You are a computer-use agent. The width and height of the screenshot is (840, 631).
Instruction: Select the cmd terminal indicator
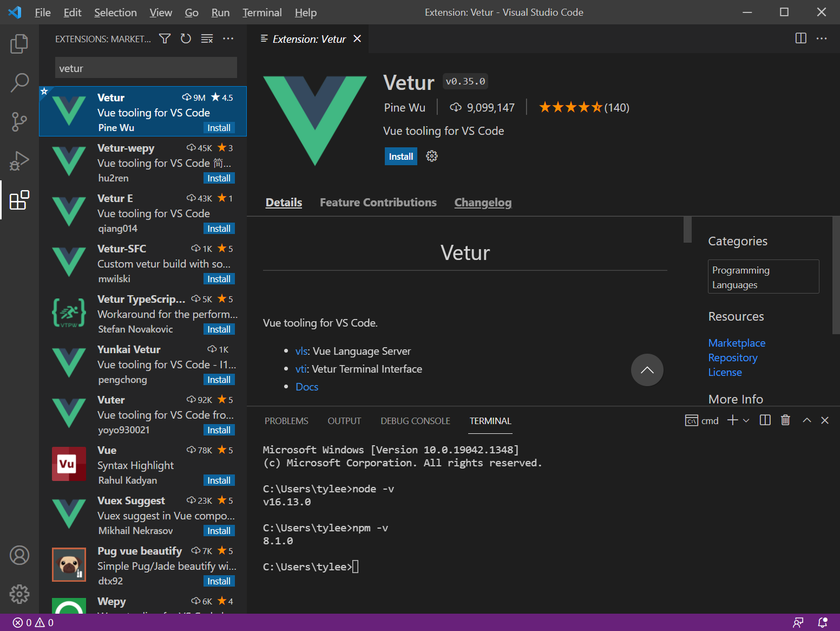coord(701,420)
